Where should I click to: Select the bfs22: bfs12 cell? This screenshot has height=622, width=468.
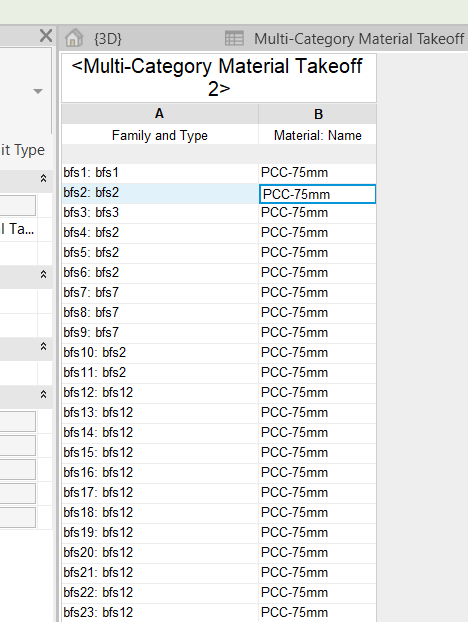(x=160, y=593)
